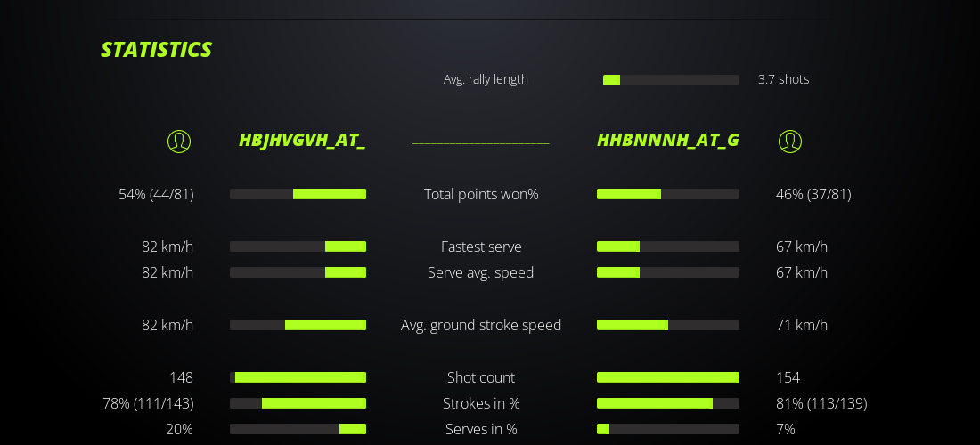Image resolution: width=980 pixels, height=445 pixels.
Task: Click the Shot count label
Action: pos(481,377)
